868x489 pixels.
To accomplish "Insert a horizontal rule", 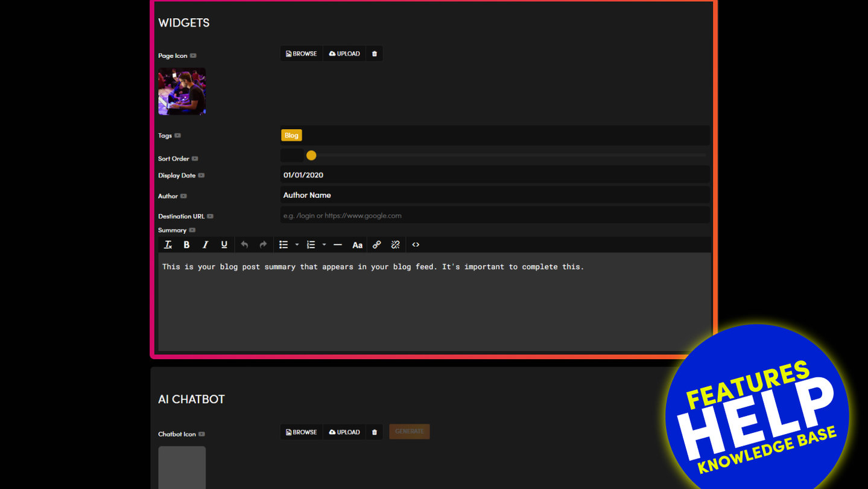I will [x=338, y=245].
